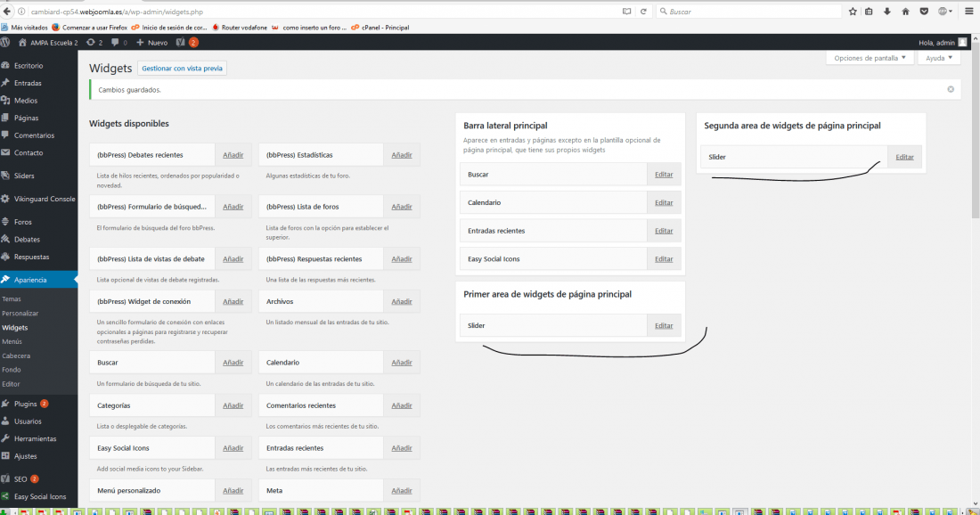Click the Medios icon in sidebar
Viewport: 980px width, 515px height.
pos(5,100)
